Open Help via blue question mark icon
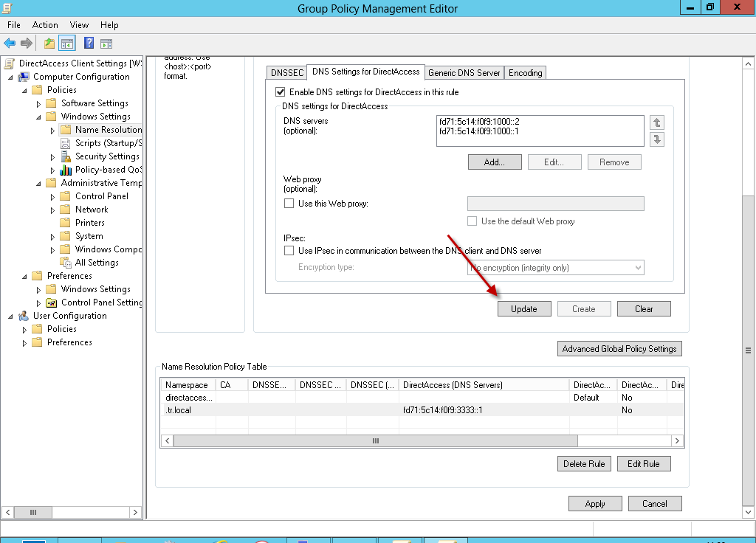The image size is (756, 543). [x=89, y=44]
